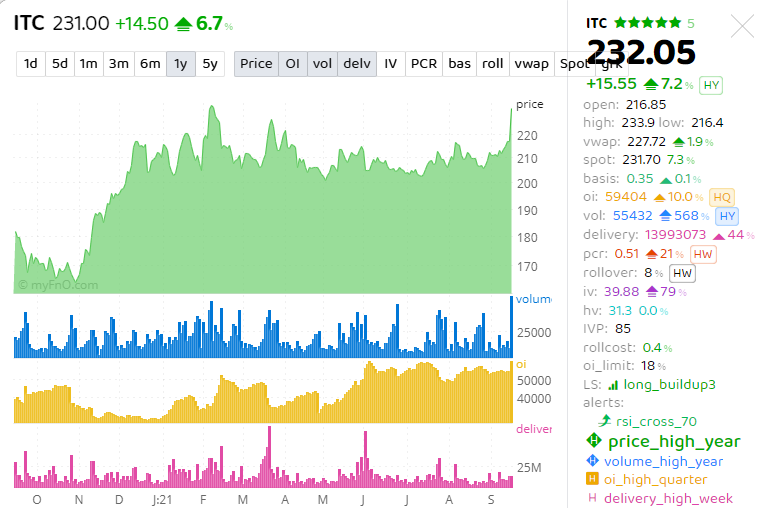Close the ITC detail panel

click(743, 26)
